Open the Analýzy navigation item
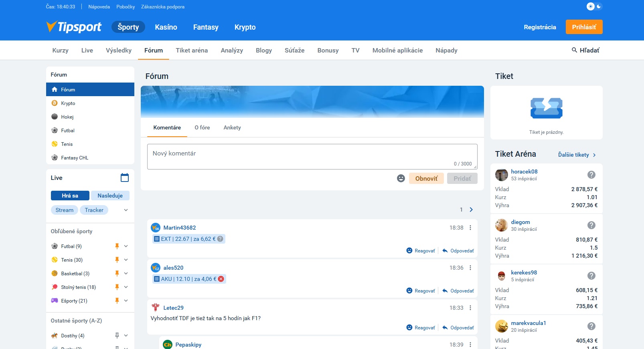644x349 pixels. click(x=232, y=50)
